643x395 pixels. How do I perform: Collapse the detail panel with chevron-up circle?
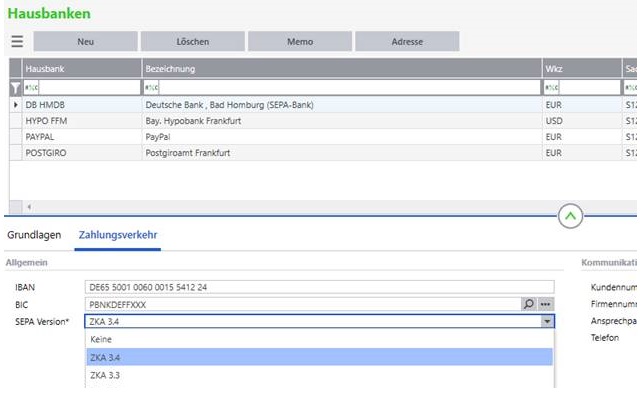[570, 216]
